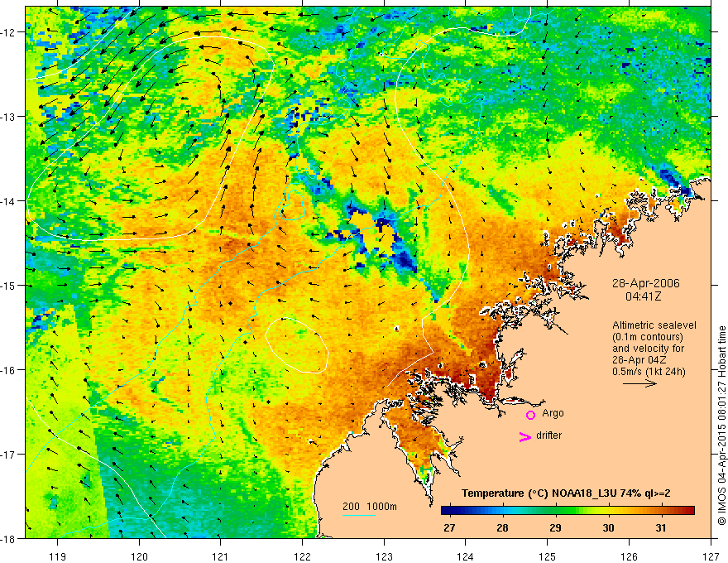Viewport: 728px width, 563px height.
Task: Click longitude axis label 124
Action: tap(466, 556)
